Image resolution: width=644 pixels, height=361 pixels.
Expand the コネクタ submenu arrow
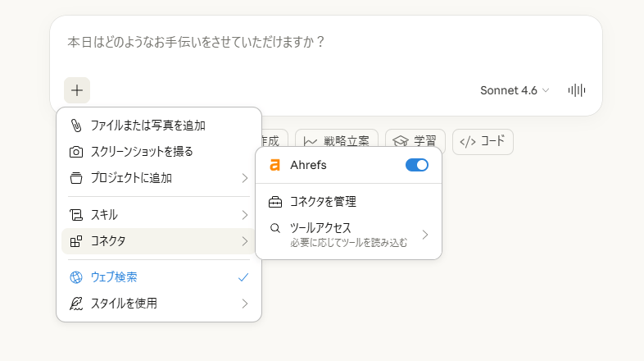[245, 241]
